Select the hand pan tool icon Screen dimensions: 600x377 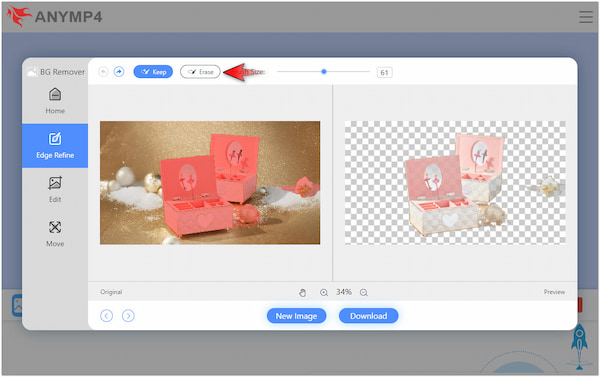tap(302, 293)
